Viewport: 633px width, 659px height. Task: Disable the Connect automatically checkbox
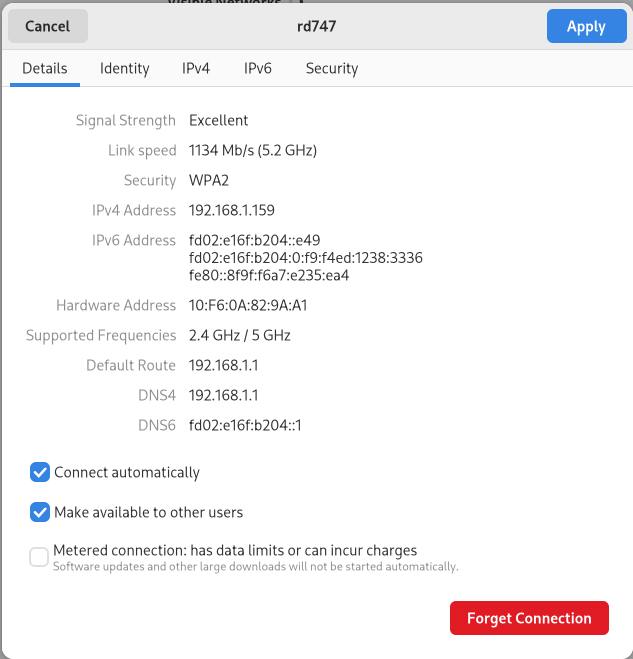(40, 472)
